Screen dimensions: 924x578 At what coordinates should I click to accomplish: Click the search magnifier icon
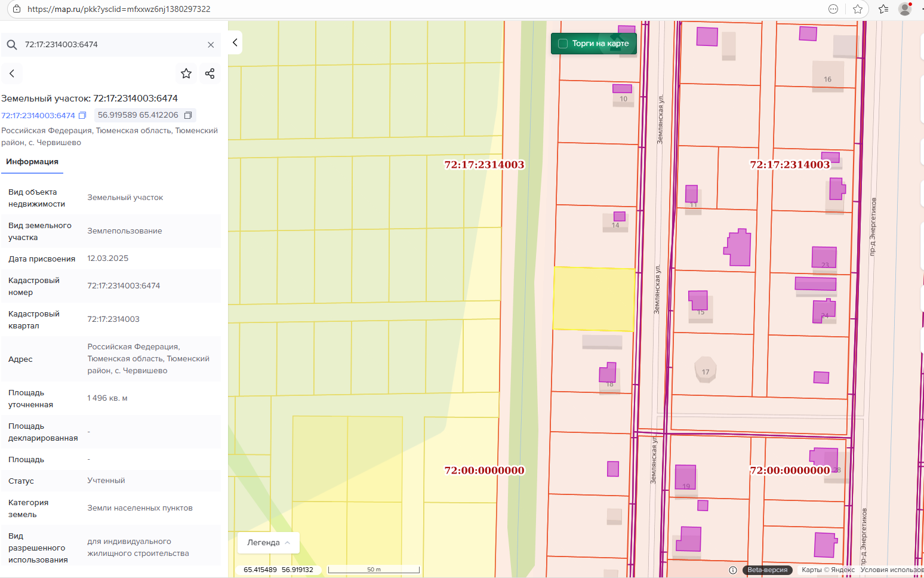(x=12, y=45)
